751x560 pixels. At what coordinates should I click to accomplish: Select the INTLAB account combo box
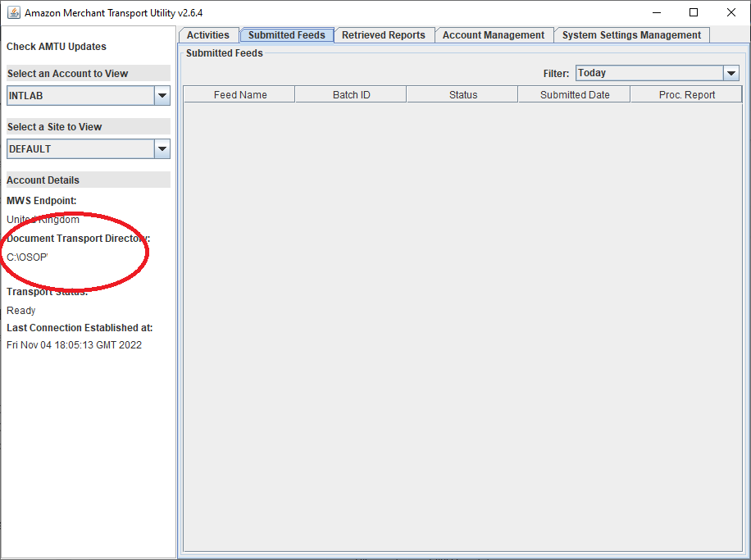point(89,96)
